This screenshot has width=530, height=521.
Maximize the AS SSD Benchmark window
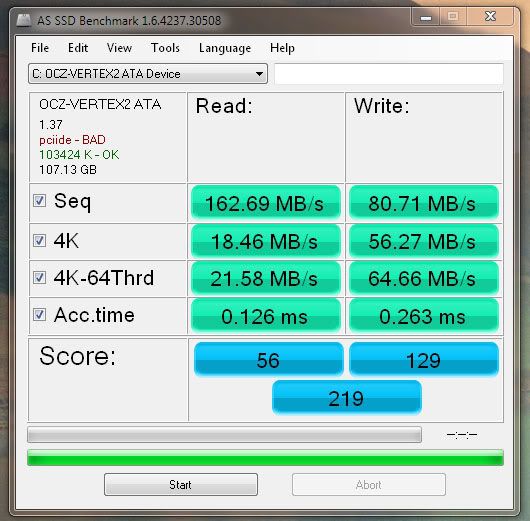click(453, 17)
